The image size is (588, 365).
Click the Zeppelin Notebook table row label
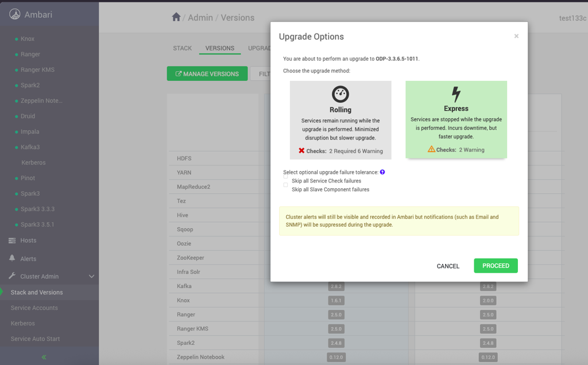pyautogui.click(x=200, y=357)
